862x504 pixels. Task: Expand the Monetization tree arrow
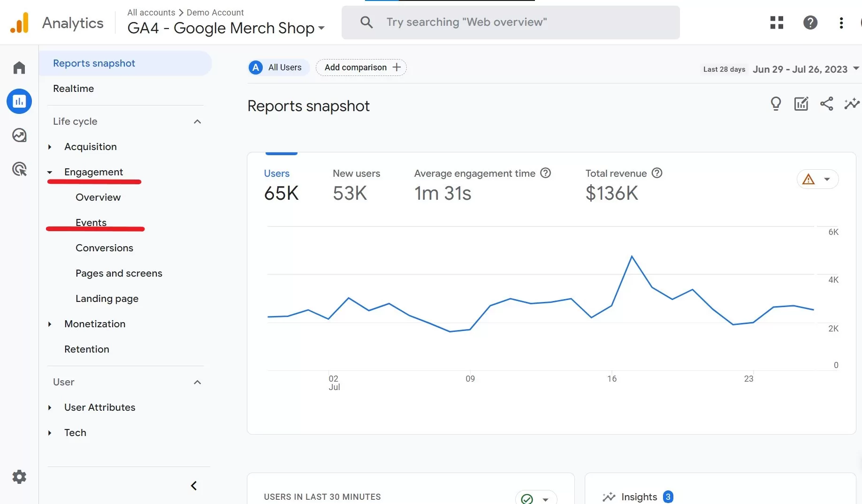click(x=50, y=324)
